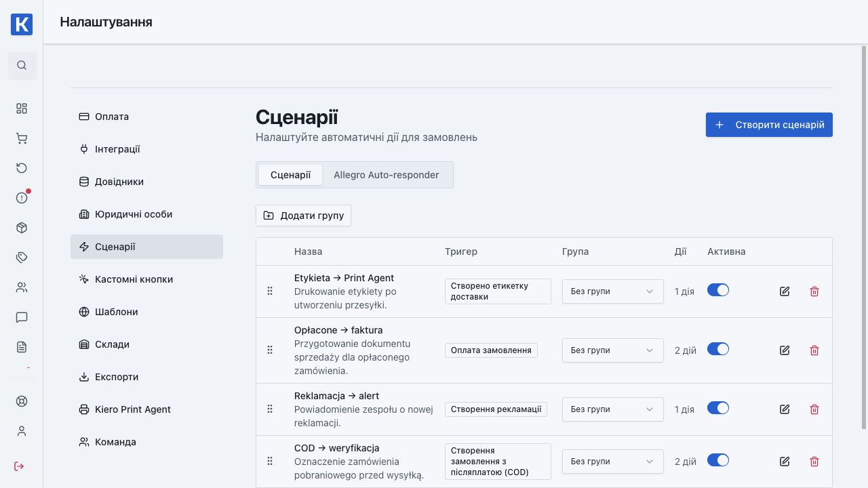Open alerts icon with red dot

click(x=22, y=198)
